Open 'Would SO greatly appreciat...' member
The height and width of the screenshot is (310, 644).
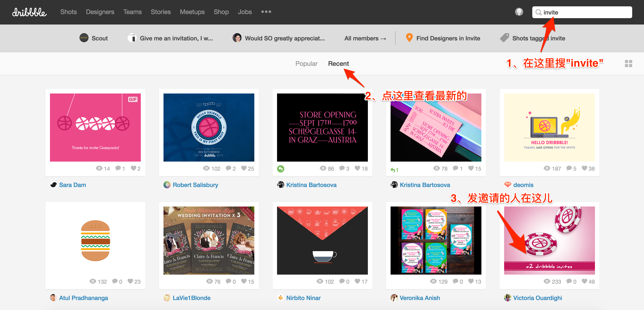(x=285, y=38)
